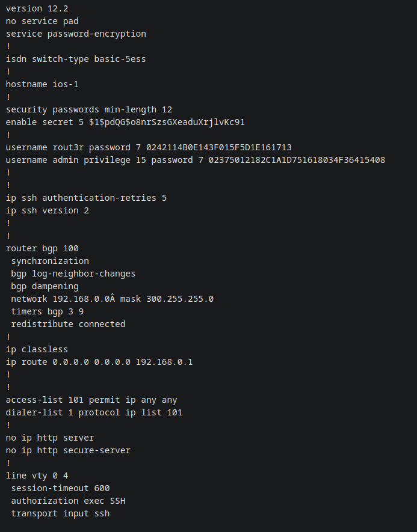
Task: Click the 'username rout3r' line
Action: coord(149,147)
